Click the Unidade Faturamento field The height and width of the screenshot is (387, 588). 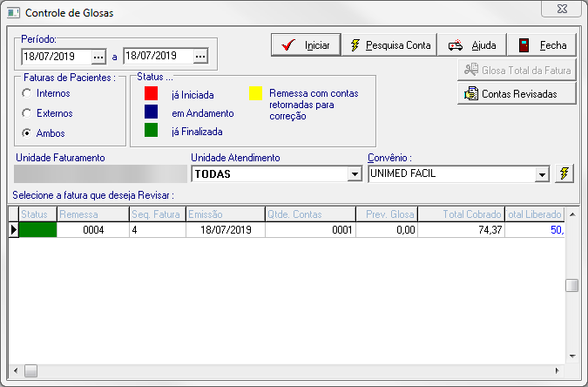point(100,173)
